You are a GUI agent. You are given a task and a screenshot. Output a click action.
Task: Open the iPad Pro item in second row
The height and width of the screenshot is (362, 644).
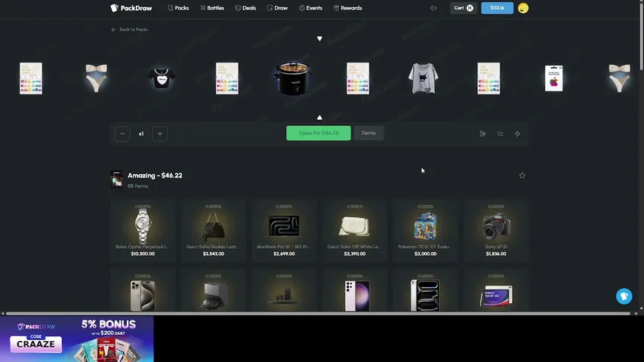point(425,291)
